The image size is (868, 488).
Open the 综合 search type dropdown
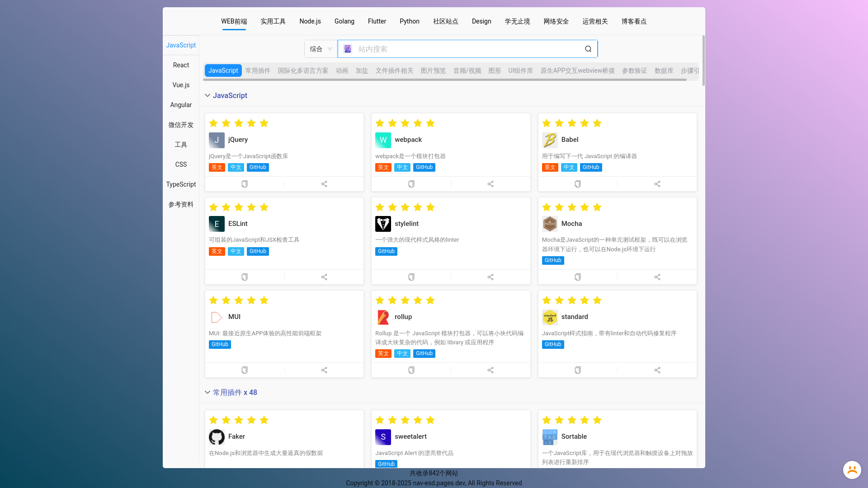(x=321, y=49)
